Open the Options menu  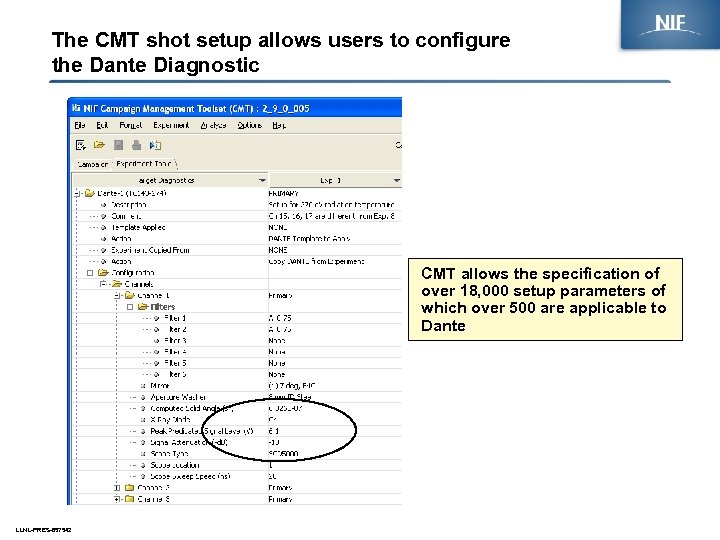click(x=249, y=125)
